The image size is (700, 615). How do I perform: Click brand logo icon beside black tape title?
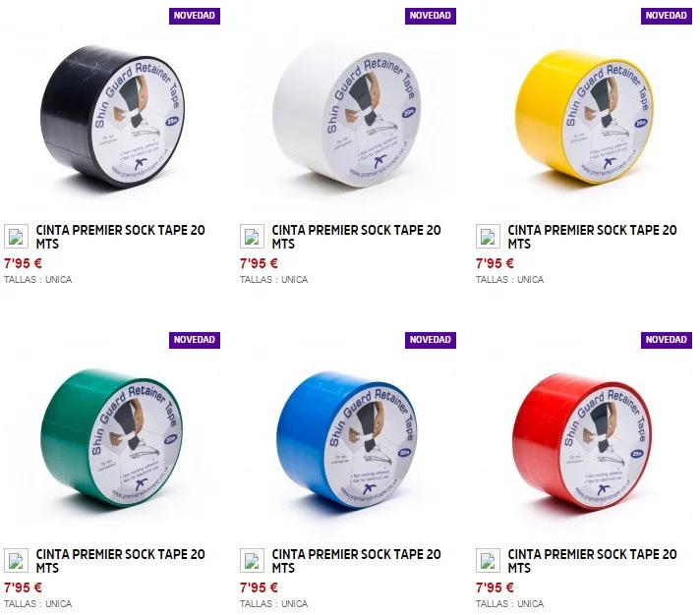coord(16,237)
